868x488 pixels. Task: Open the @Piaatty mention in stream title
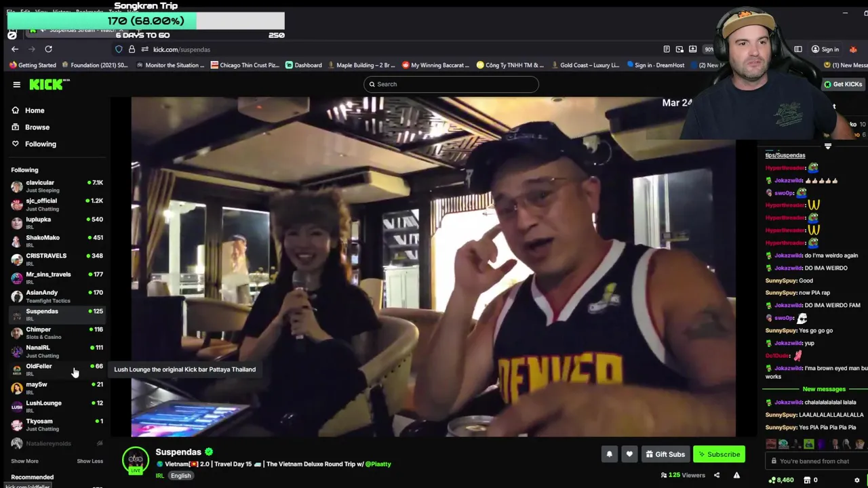(378, 464)
